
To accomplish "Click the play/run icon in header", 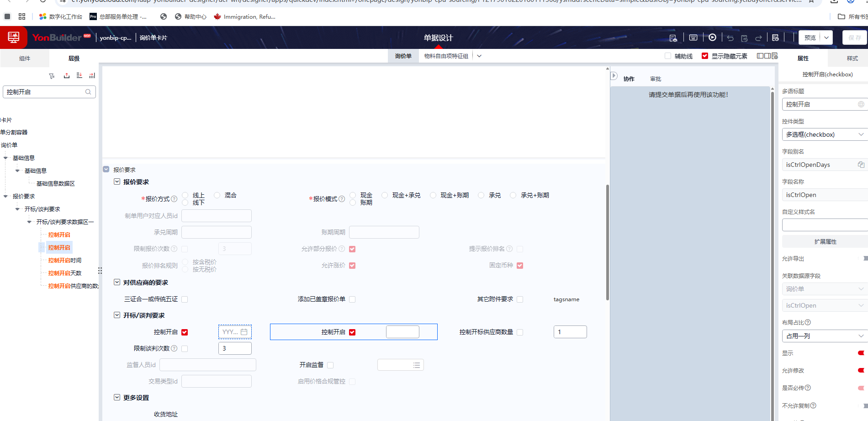I will coord(712,37).
